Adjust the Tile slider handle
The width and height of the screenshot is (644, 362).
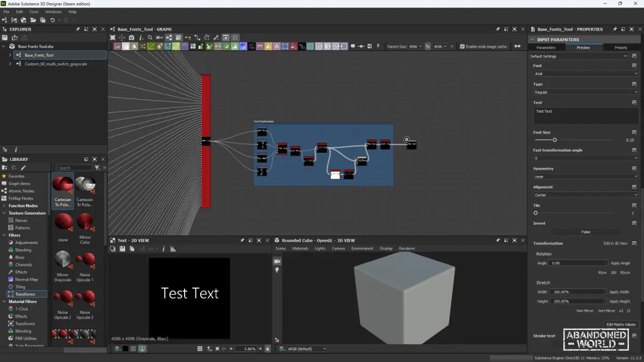(x=536, y=213)
